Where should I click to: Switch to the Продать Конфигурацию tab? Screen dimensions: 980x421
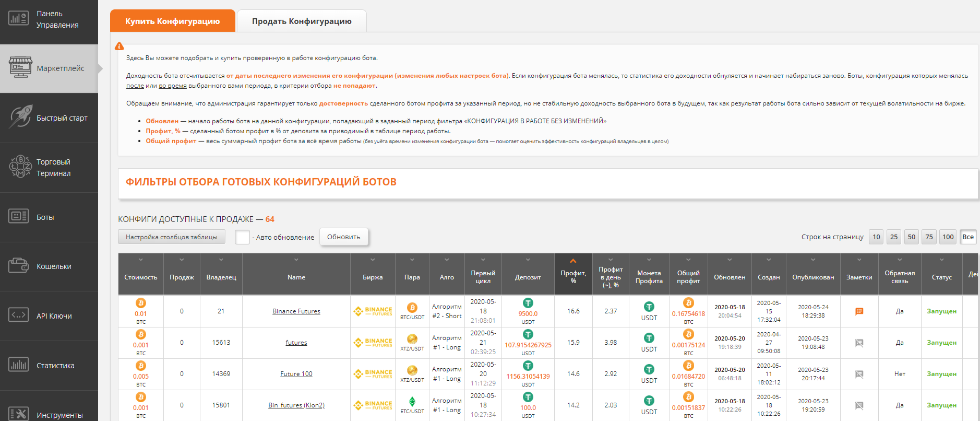coord(302,21)
